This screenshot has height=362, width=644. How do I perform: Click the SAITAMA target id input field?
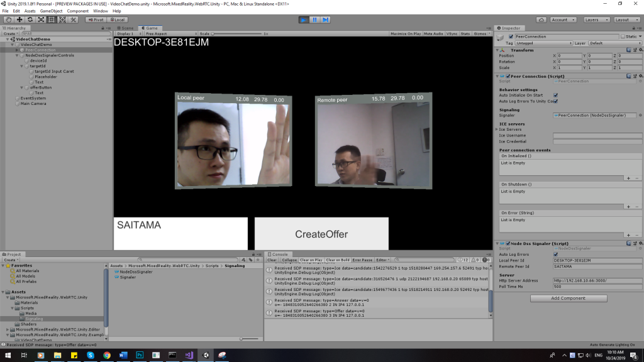[x=180, y=234]
